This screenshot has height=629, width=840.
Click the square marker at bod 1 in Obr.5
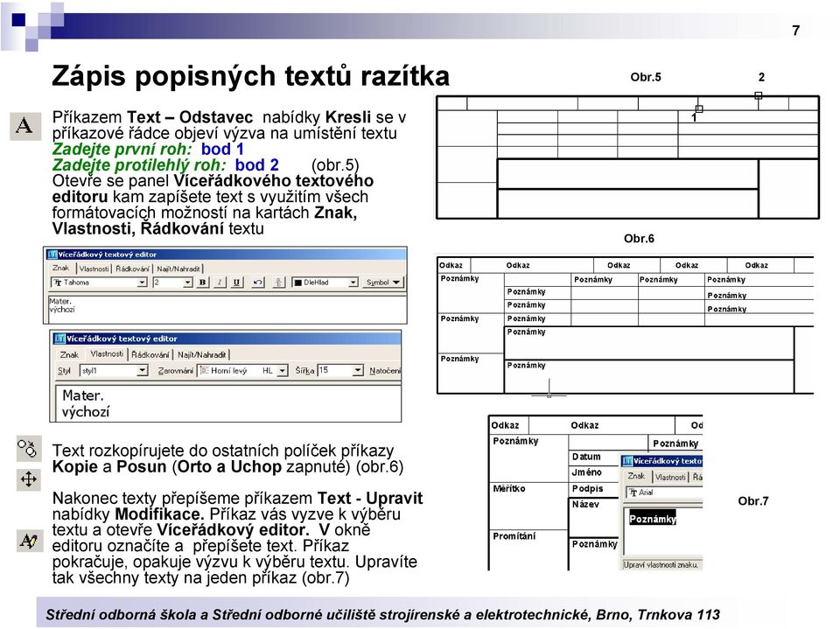[x=698, y=108]
